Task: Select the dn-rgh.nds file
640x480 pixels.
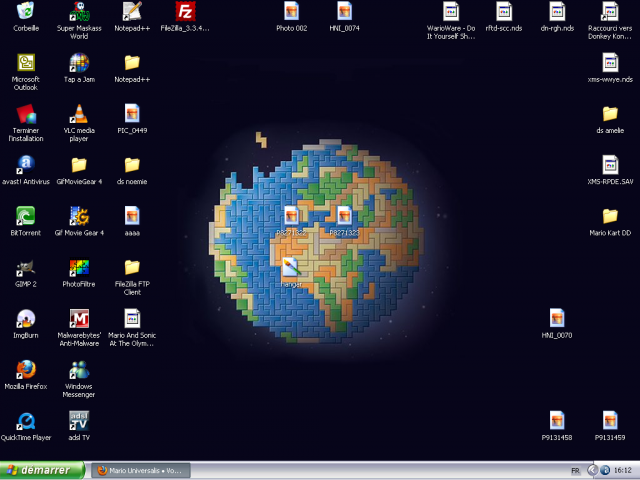Action: pyautogui.click(x=557, y=11)
